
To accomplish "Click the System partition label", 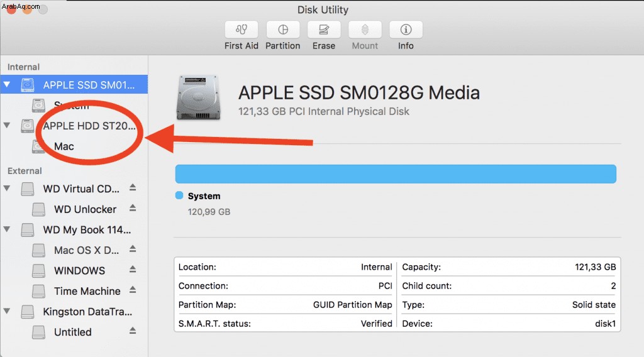I will [x=204, y=196].
